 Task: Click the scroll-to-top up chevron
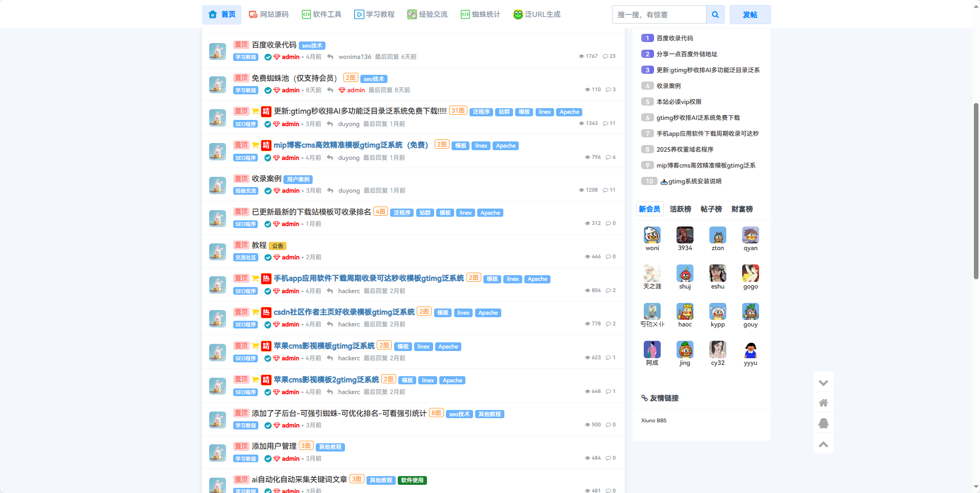(823, 444)
